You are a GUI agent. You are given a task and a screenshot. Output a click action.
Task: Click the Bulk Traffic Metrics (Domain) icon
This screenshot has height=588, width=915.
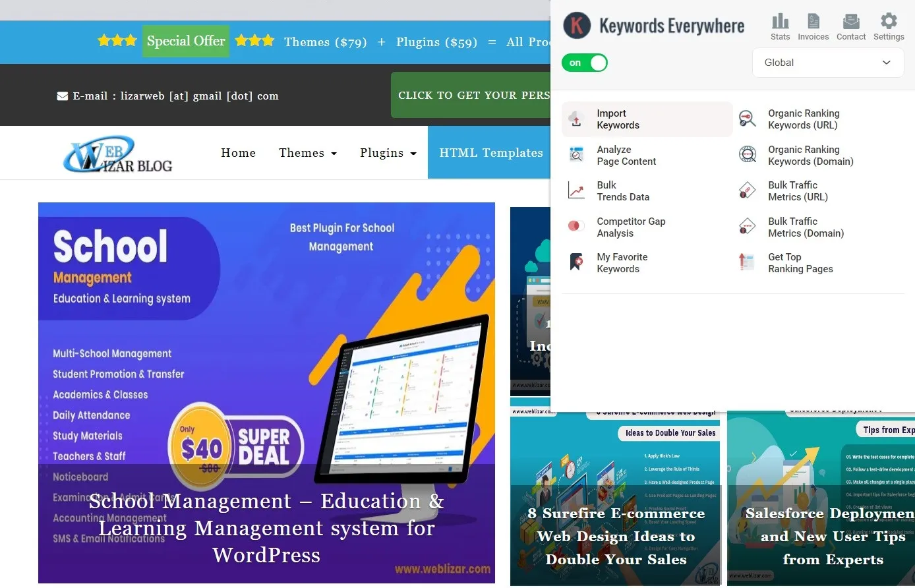click(x=747, y=227)
